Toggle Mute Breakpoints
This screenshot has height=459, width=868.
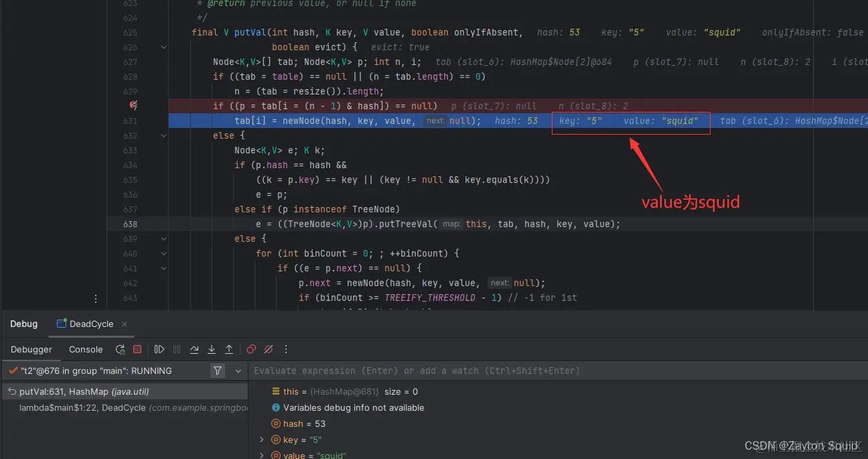tap(269, 349)
